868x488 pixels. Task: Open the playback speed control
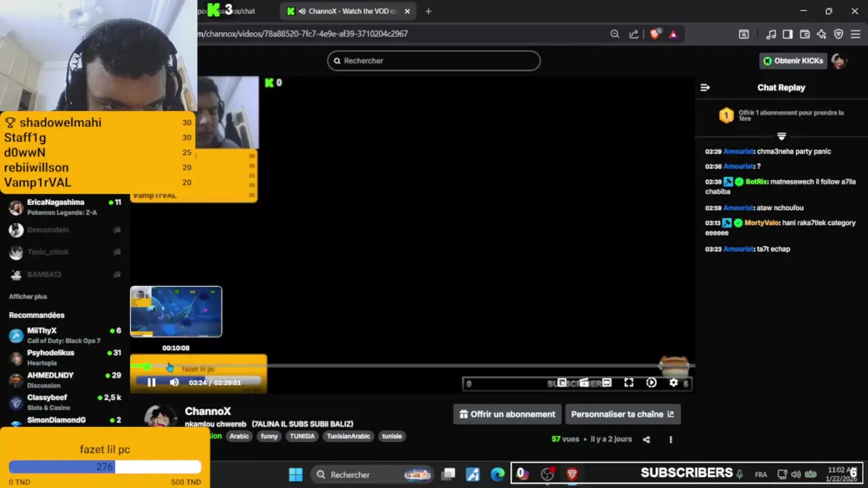click(651, 383)
